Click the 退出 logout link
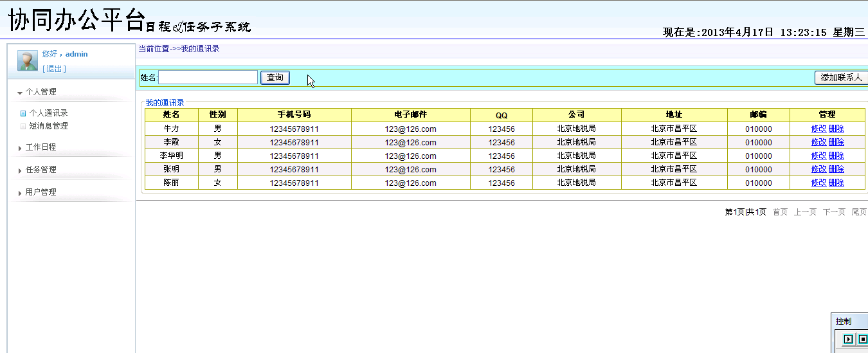Screen dimensions: 868x353 (x=54, y=69)
